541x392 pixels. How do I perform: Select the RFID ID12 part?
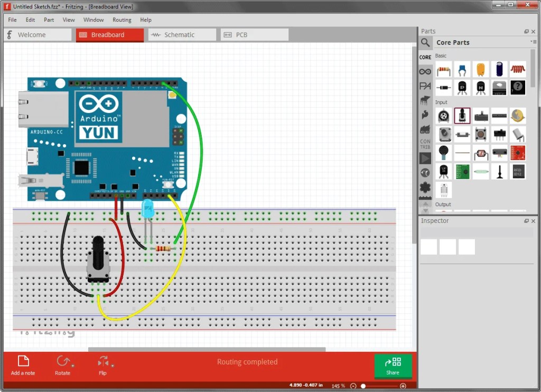tap(518, 171)
